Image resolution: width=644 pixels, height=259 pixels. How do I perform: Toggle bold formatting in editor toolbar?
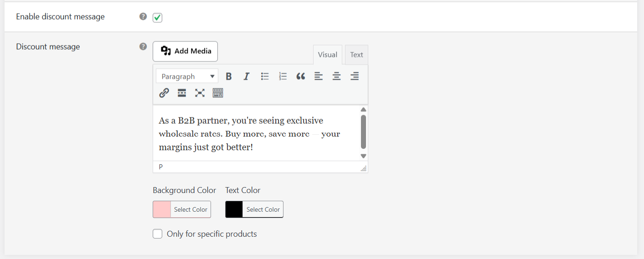(x=229, y=76)
